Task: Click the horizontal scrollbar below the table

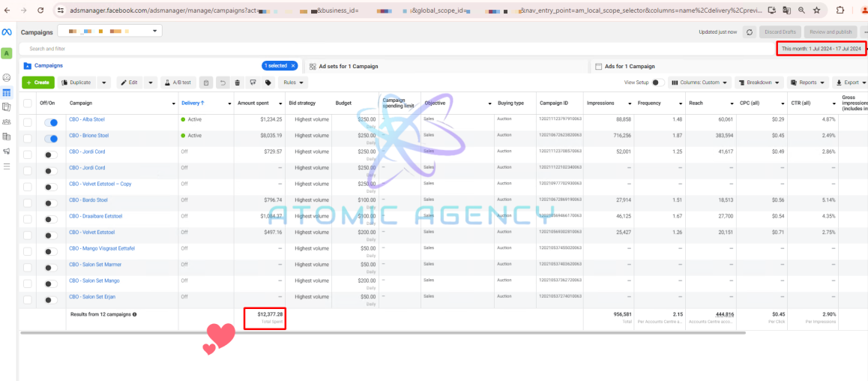Action: [x=383, y=333]
